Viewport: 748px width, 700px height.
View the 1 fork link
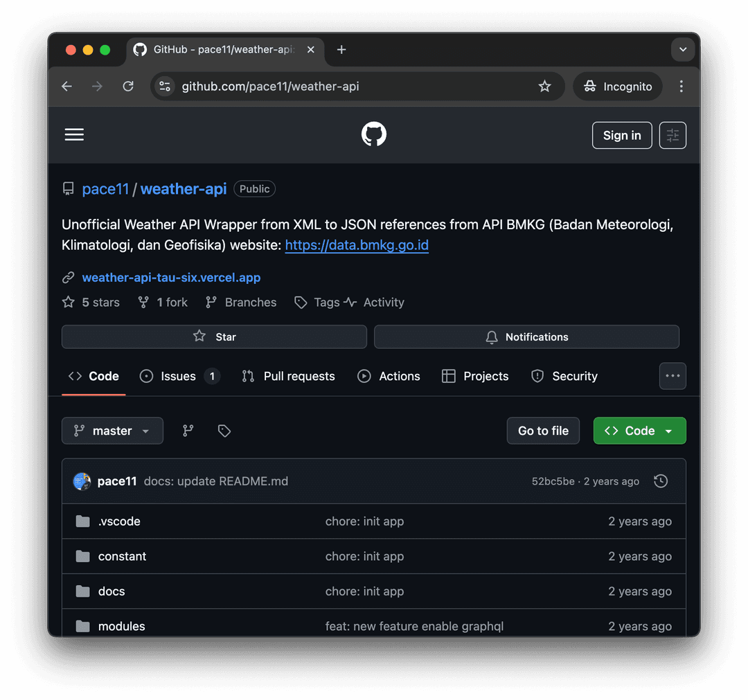[x=163, y=303]
